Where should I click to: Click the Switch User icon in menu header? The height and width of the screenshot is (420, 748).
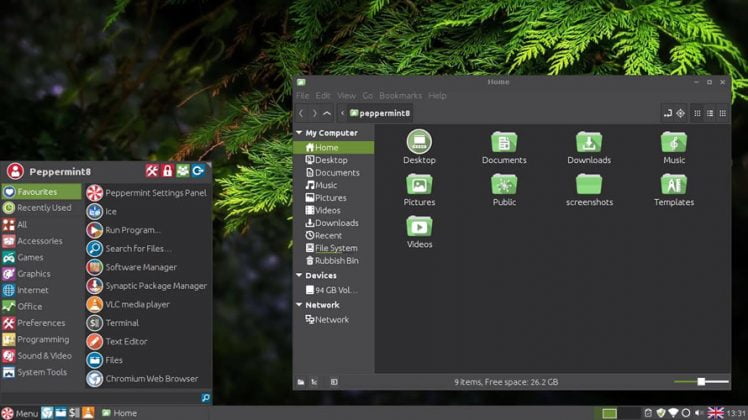(x=183, y=171)
